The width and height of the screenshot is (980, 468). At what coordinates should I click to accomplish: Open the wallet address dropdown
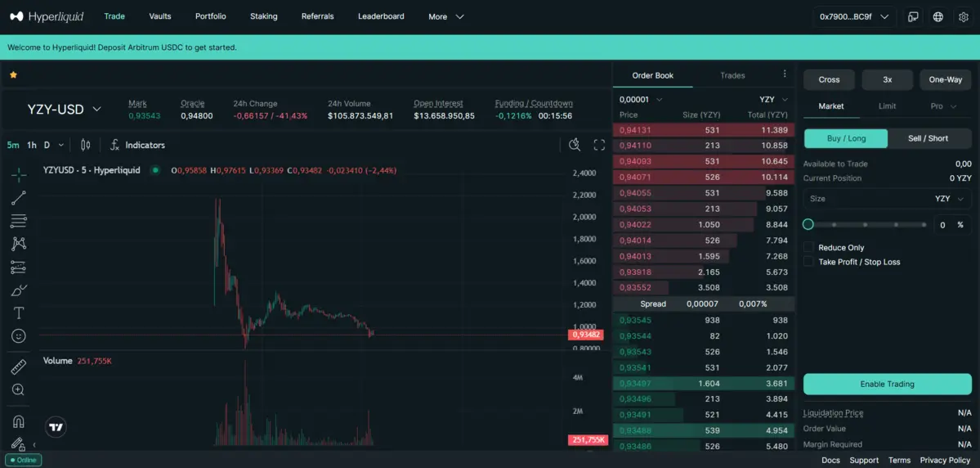point(854,16)
